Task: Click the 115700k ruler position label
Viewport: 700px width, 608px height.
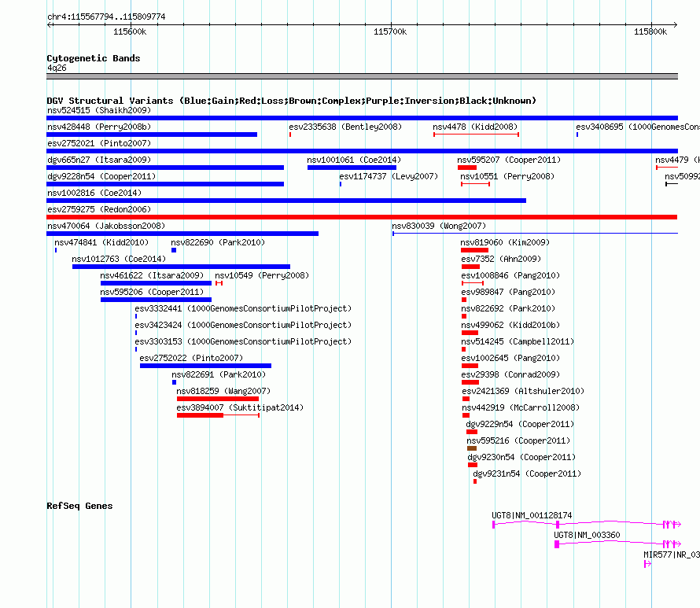Action: click(390, 31)
